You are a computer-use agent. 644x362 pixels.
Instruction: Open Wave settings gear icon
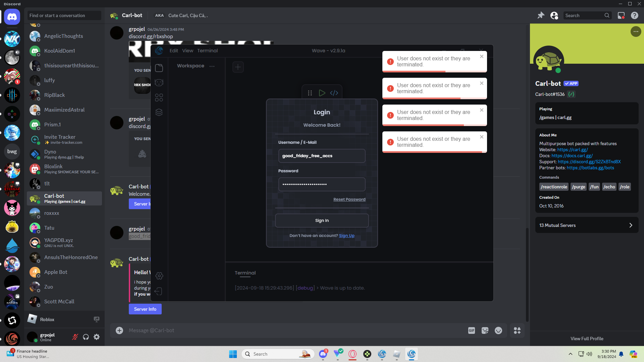coord(159,276)
